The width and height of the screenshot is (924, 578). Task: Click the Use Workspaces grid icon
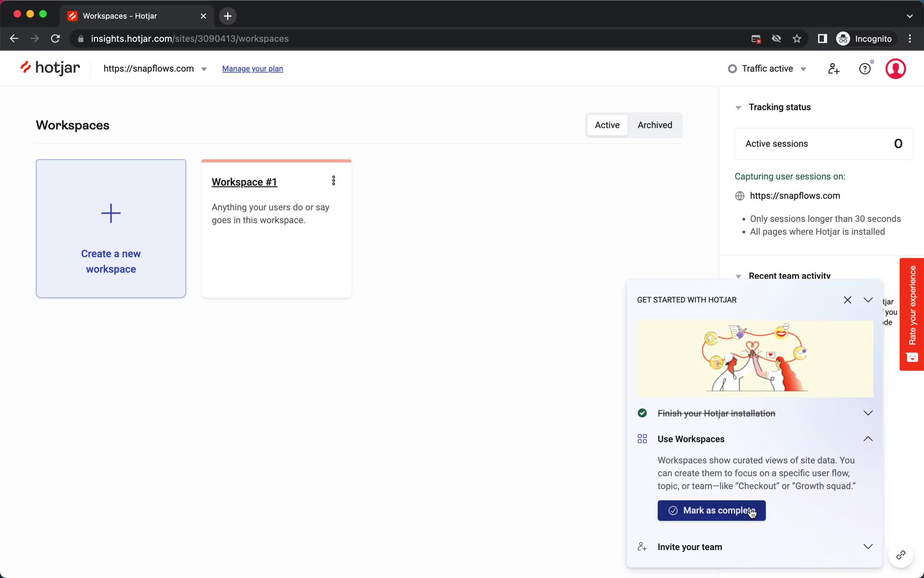[x=642, y=439]
